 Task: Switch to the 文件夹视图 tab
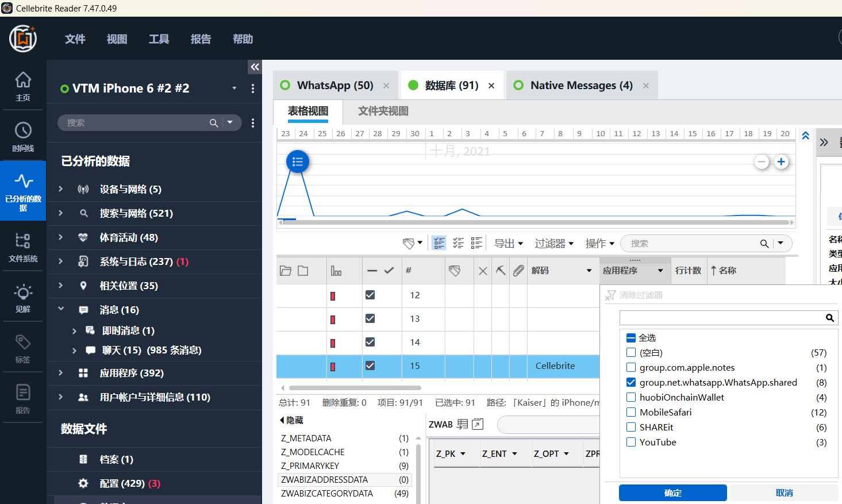point(383,111)
